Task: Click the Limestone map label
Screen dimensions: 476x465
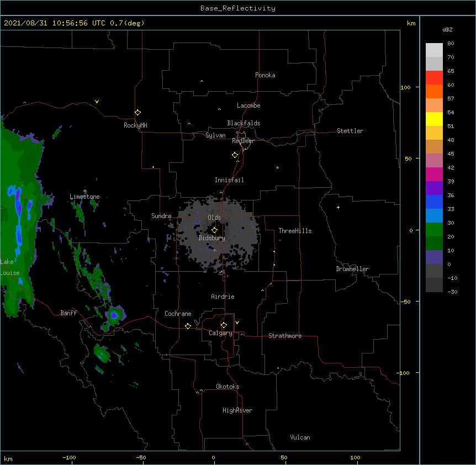Action: (x=84, y=197)
